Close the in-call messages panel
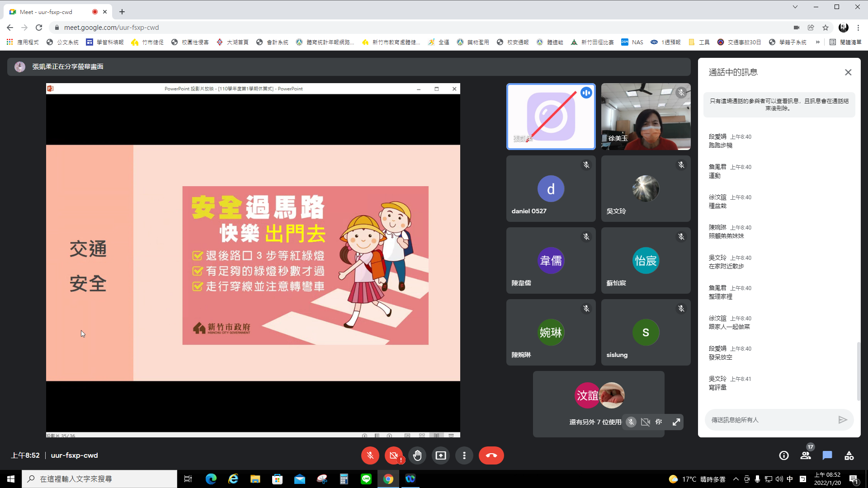 tap(848, 72)
